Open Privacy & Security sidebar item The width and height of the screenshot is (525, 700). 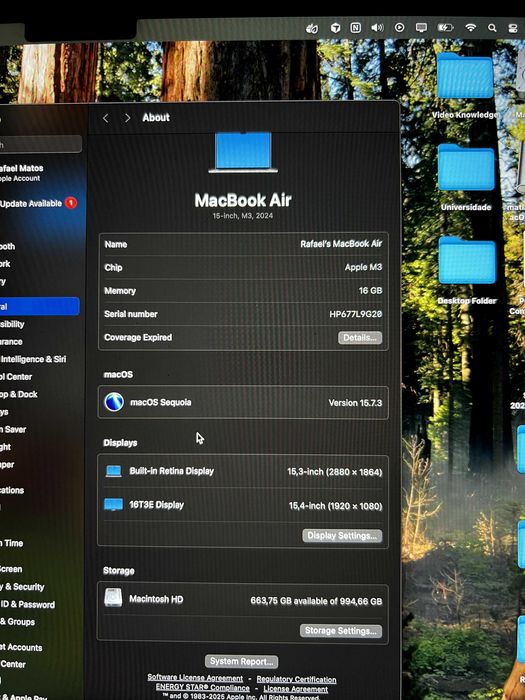22,587
